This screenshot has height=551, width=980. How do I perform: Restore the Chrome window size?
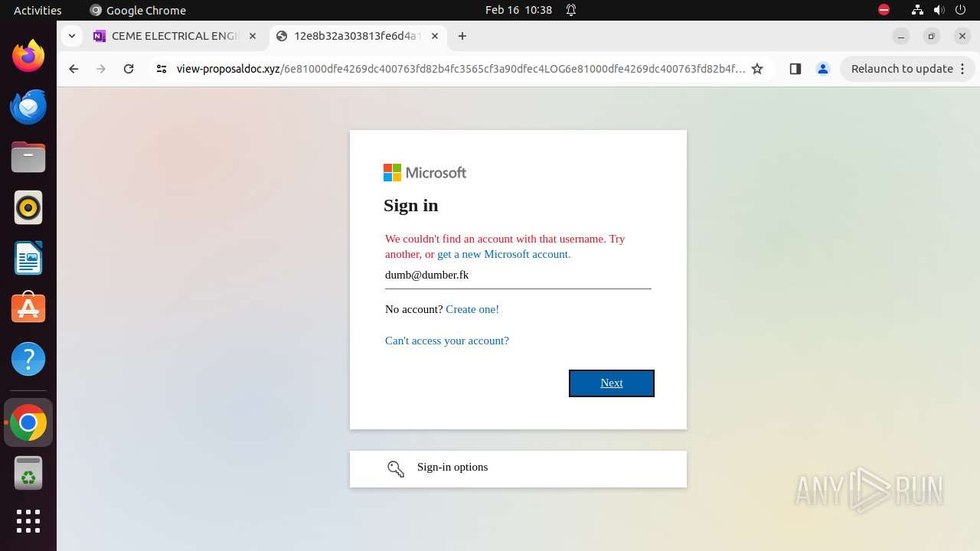(932, 36)
